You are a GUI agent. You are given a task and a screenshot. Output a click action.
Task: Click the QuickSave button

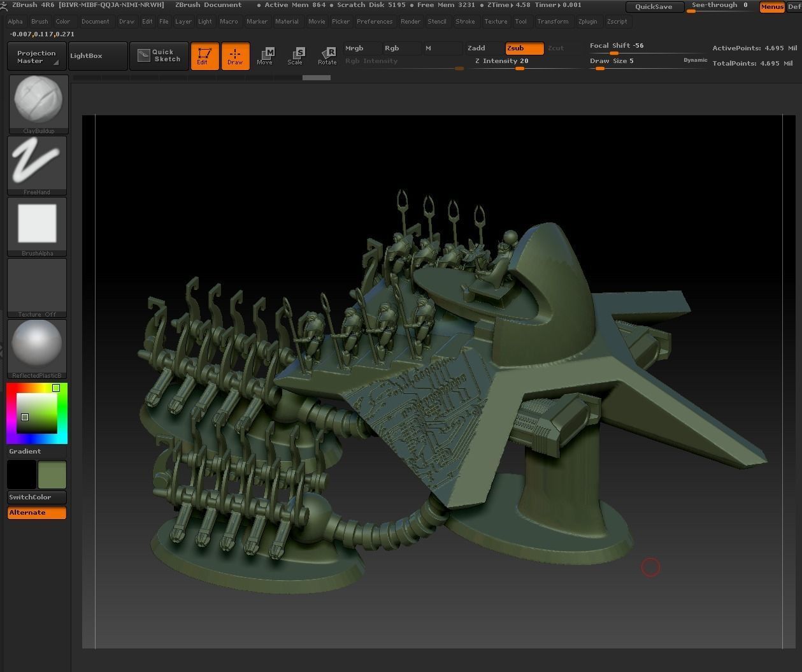[654, 6]
